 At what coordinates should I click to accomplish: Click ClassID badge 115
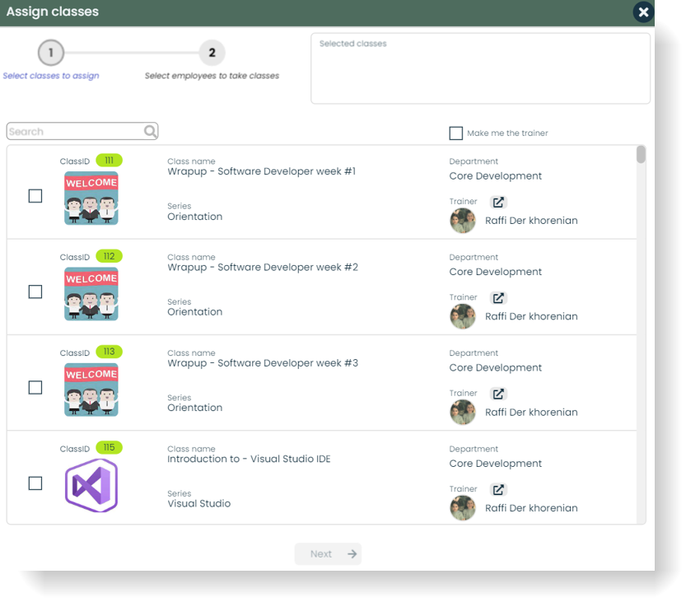coord(109,448)
